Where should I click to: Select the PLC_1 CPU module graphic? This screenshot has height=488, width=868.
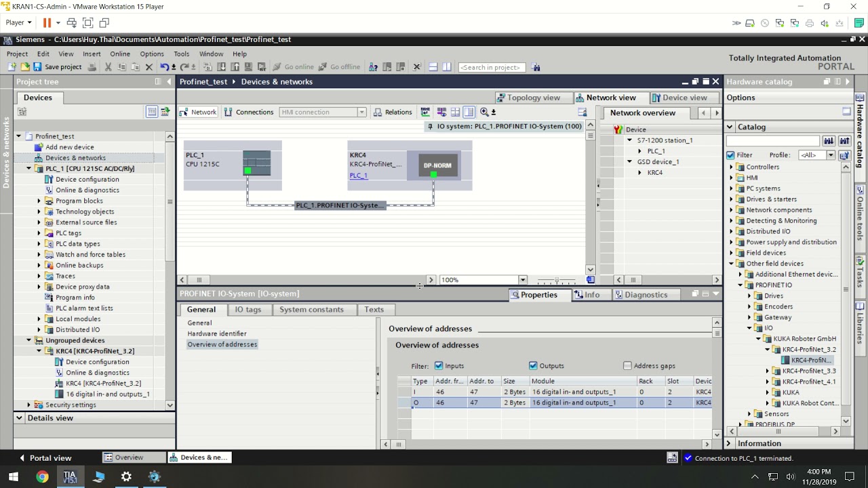(x=257, y=163)
